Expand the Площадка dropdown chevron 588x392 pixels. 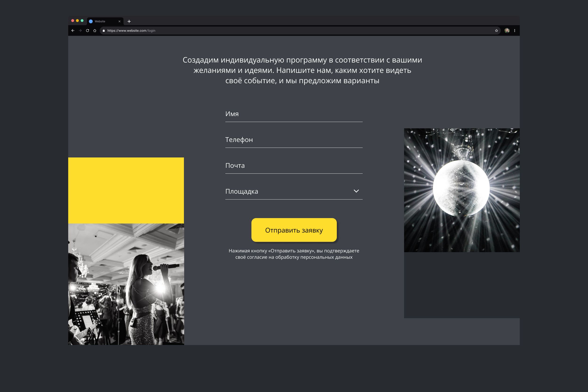click(356, 191)
